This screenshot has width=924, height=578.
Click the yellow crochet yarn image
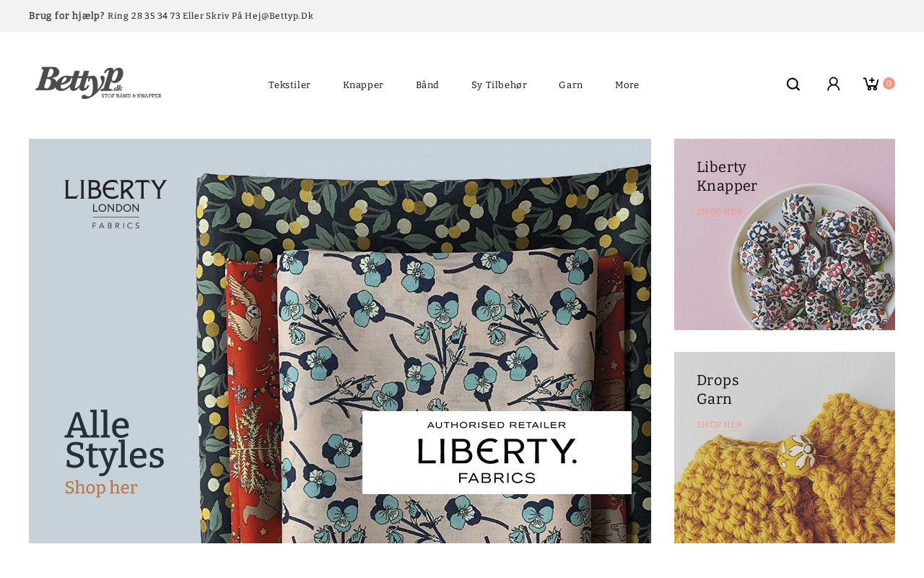coord(785,491)
